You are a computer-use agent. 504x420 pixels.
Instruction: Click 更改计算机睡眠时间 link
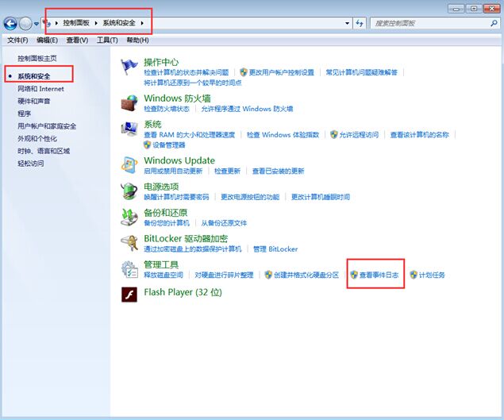[321, 197]
